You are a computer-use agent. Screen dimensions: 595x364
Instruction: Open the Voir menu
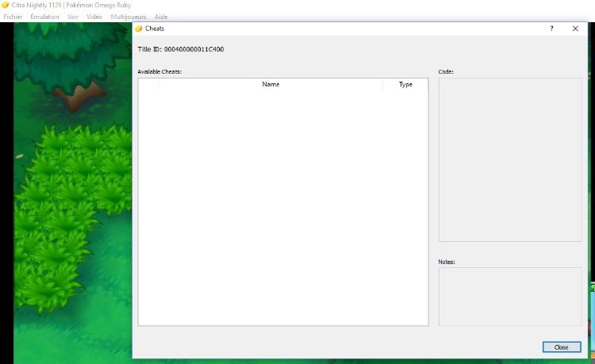click(73, 17)
